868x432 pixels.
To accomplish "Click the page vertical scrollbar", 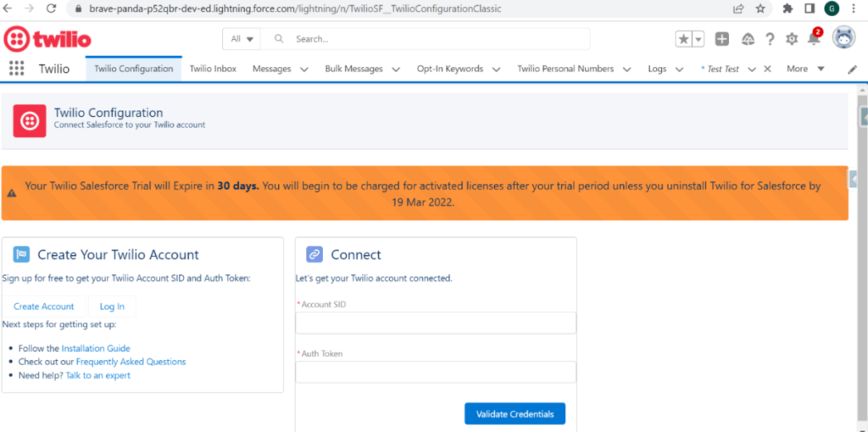I will [x=862, y=258].
